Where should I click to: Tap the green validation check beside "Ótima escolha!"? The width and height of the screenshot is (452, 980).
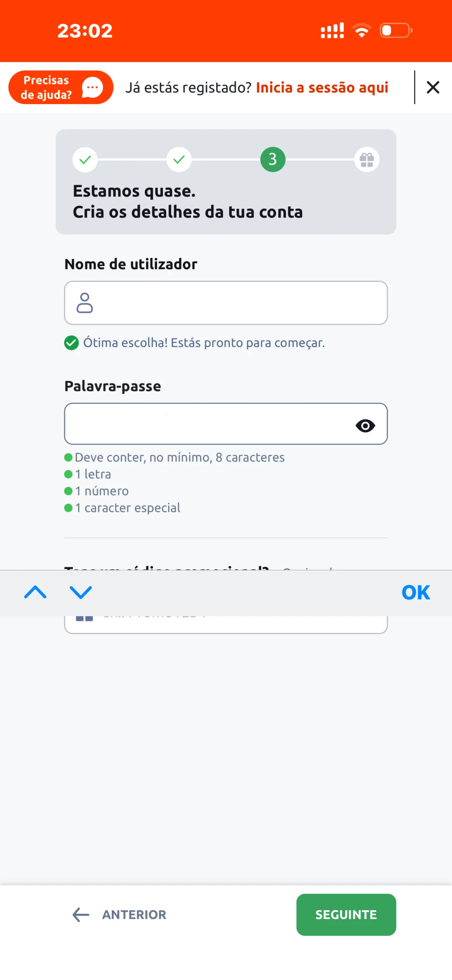click(72, 343)
